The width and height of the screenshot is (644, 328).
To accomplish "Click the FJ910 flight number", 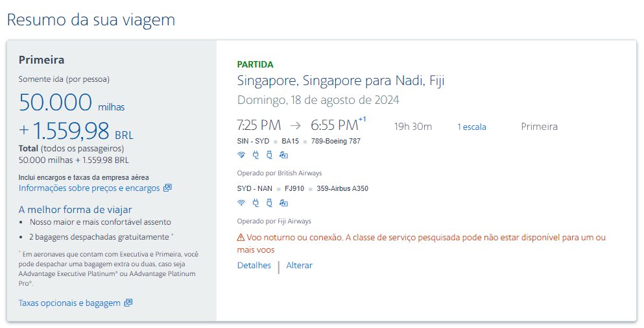I will coord(294,189).
